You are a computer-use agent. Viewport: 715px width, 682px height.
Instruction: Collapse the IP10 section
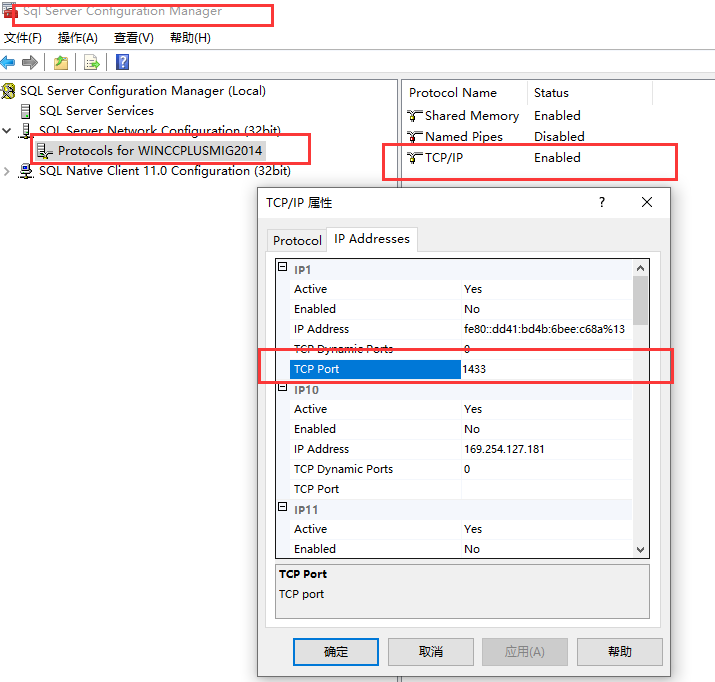pyautogui.click(x=283, y=387)
